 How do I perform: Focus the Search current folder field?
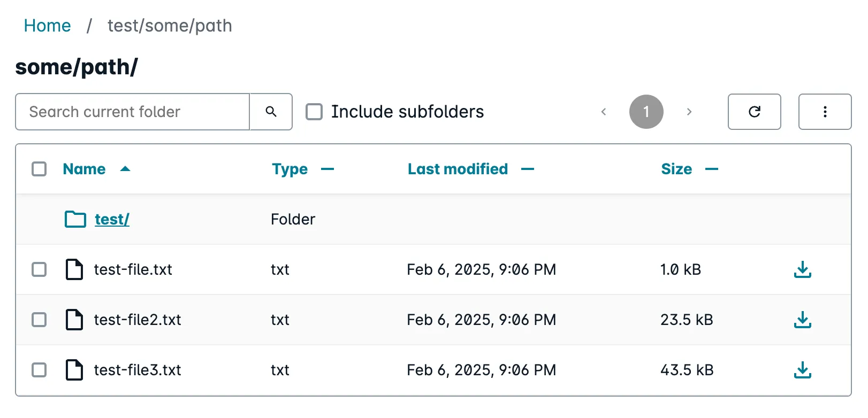132,112
